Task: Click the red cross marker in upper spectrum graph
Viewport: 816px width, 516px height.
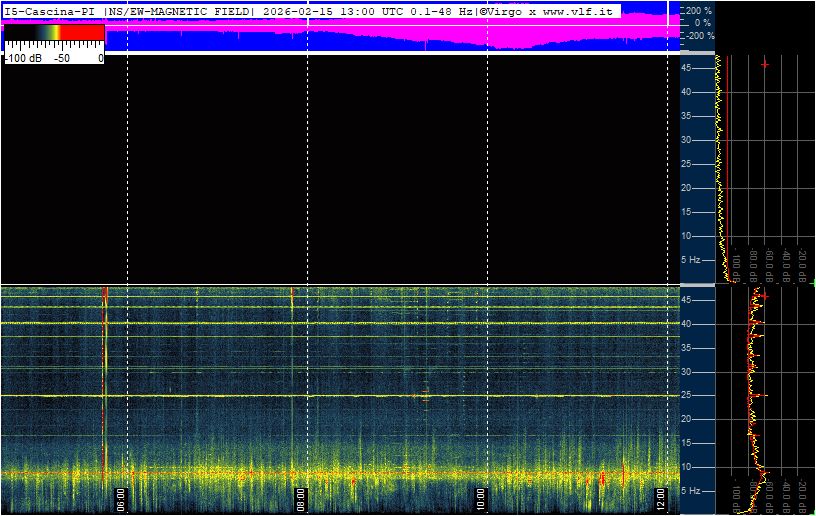Action: [765, 65]
